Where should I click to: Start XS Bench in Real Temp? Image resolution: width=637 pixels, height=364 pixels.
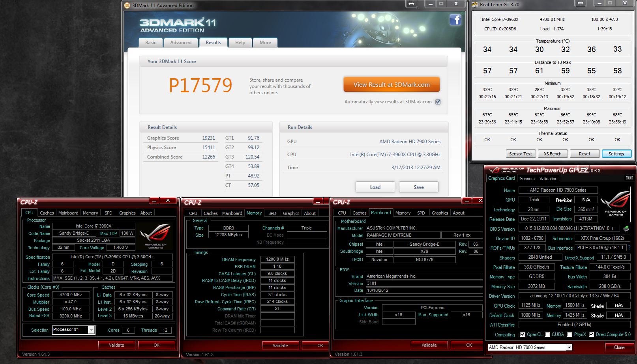click(553, 154)
